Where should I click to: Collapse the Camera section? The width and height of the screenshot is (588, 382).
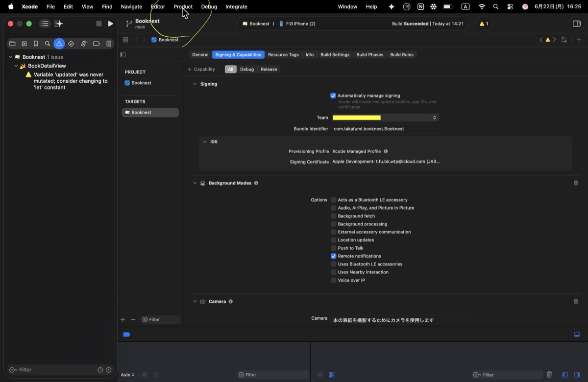(x=195, y=302)
